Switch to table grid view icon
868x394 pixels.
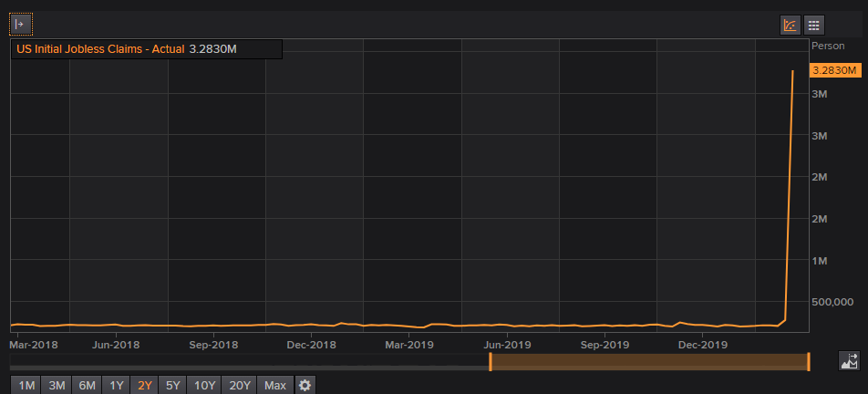(813, 25)
